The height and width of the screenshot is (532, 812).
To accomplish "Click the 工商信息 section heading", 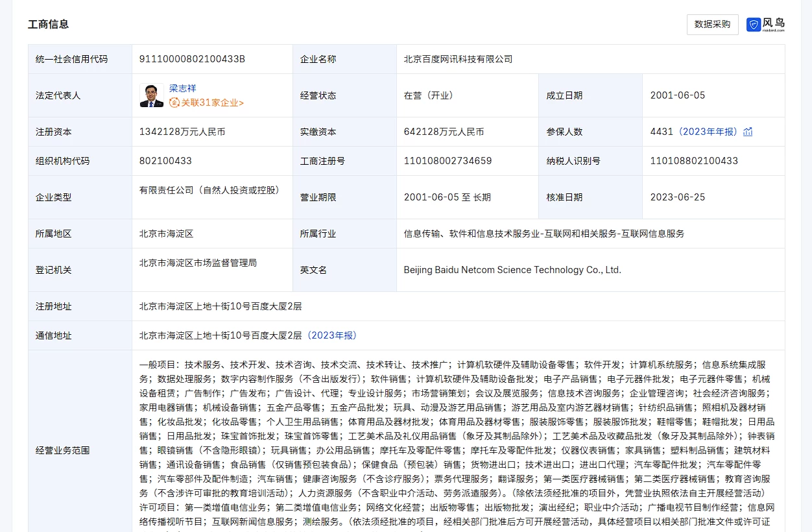I will [x=48, y=24].
